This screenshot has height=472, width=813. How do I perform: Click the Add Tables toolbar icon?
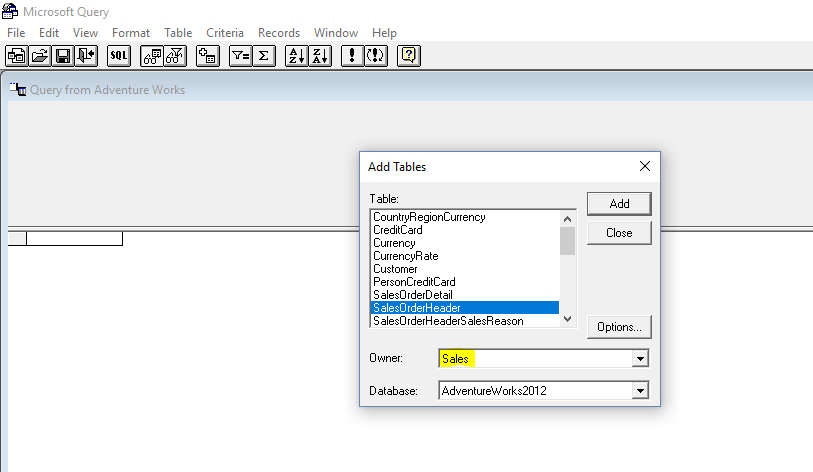208,56
